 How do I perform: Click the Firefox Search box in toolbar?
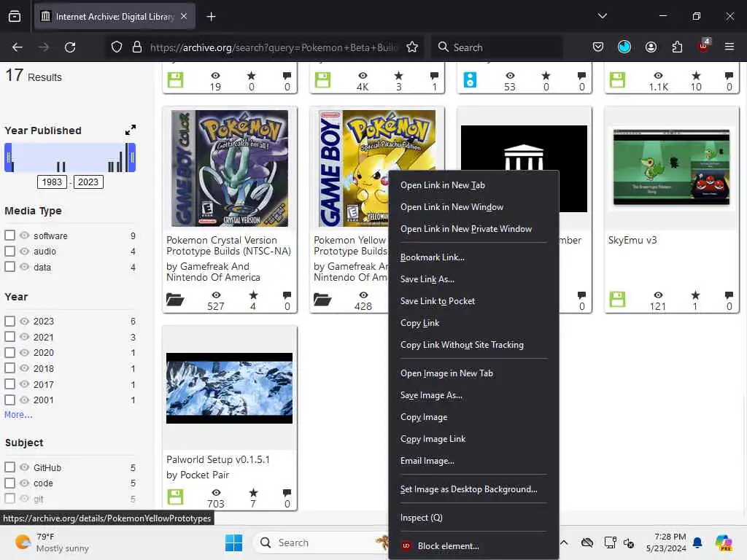coord(498,47)
